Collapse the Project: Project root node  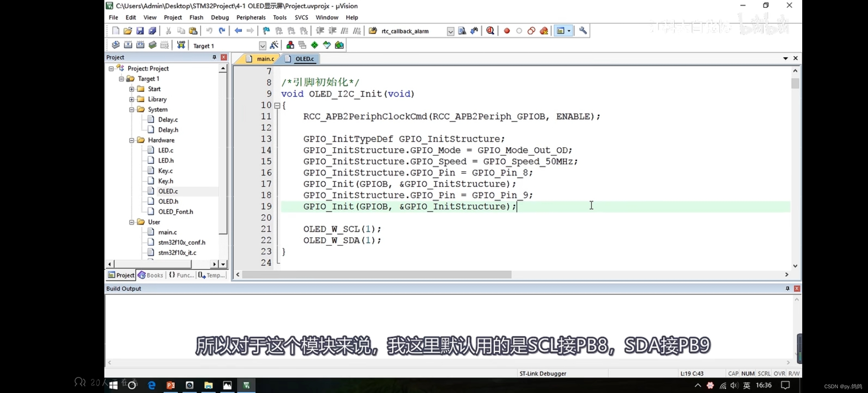pos(111,68)
